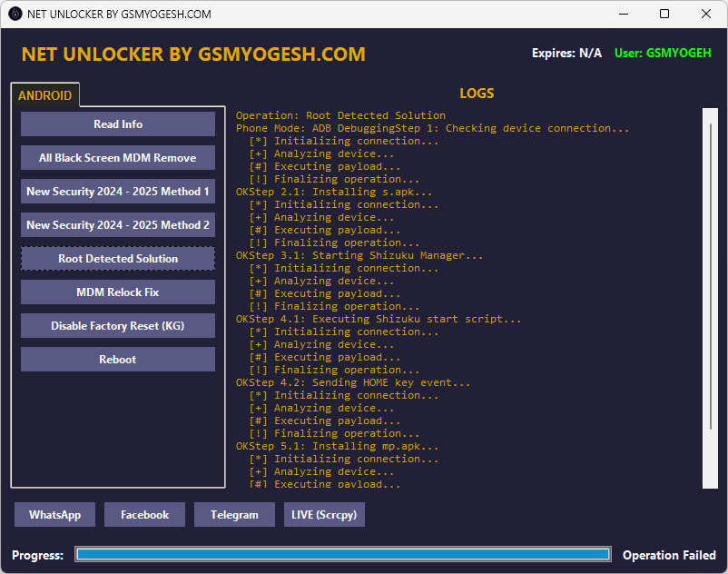This screenshot has height=574, width=728.
Task: Click the blue progress bar
Action: (343, 554)
